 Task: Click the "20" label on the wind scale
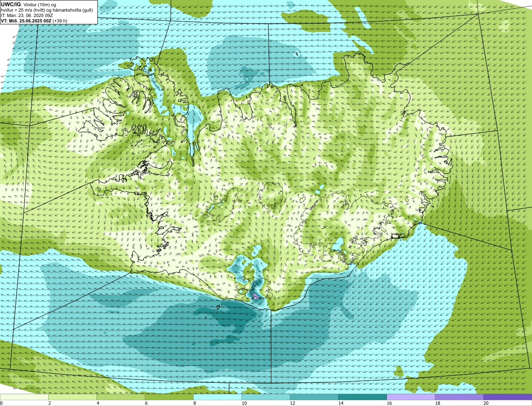point(486,403)
